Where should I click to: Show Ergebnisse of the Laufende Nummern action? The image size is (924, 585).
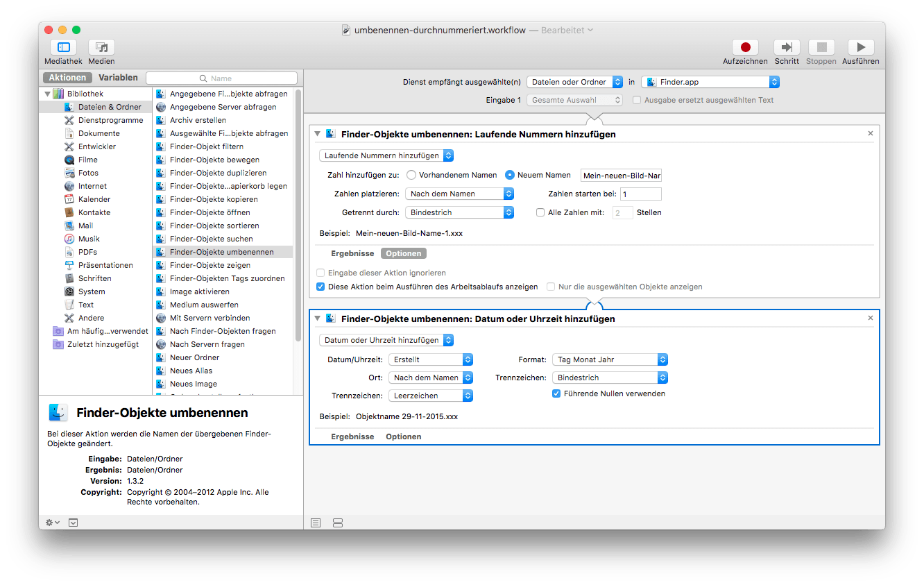click(x=352, y=253)
